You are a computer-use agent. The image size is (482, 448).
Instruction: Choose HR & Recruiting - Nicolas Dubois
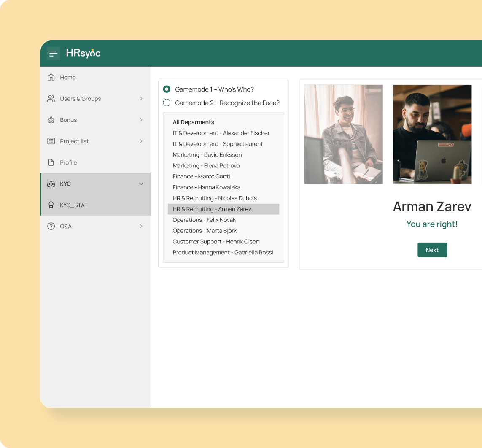(223, 198)
